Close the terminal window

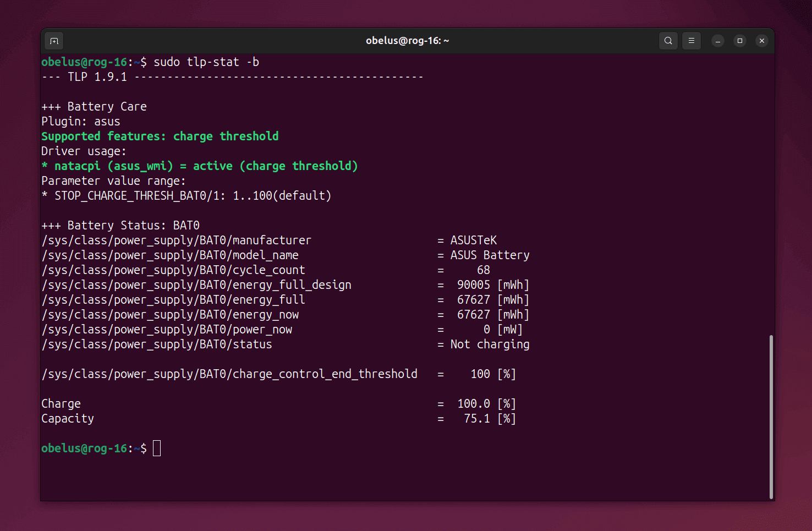(761, 41)
